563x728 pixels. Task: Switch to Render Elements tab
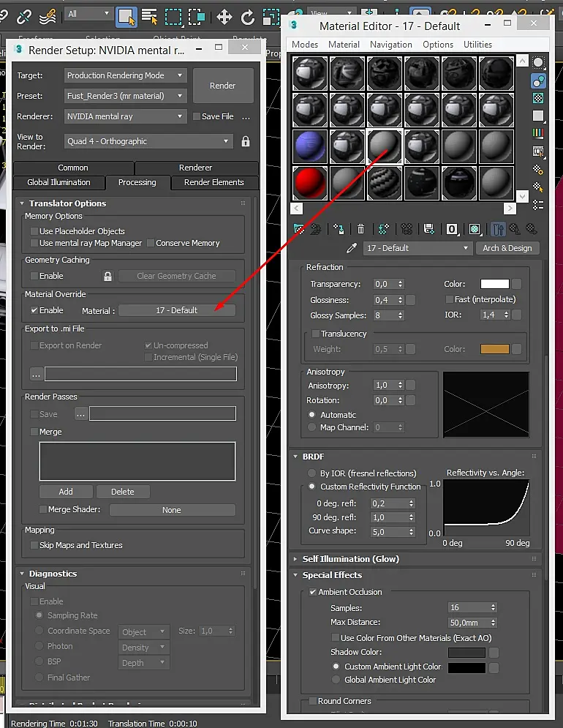pos(214,182)
